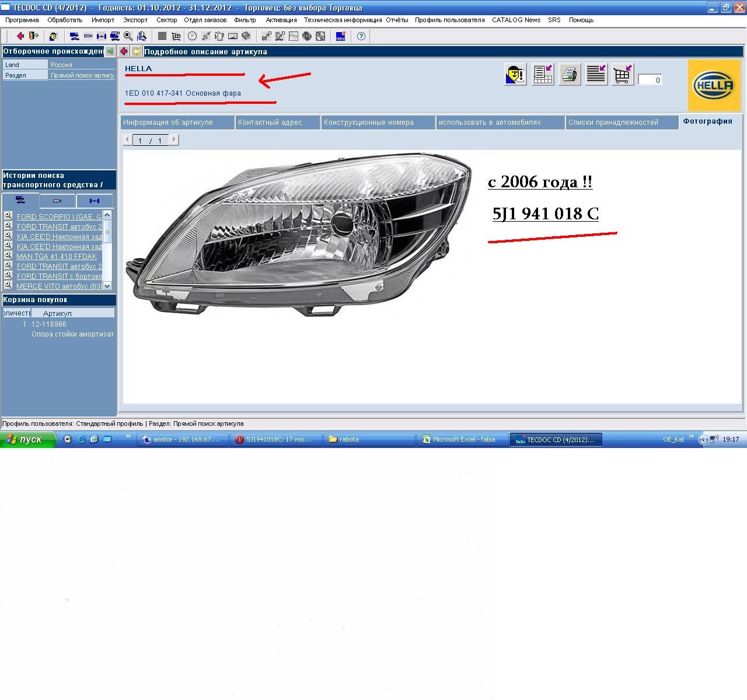Switch to the engine history tab

(57, 201)
